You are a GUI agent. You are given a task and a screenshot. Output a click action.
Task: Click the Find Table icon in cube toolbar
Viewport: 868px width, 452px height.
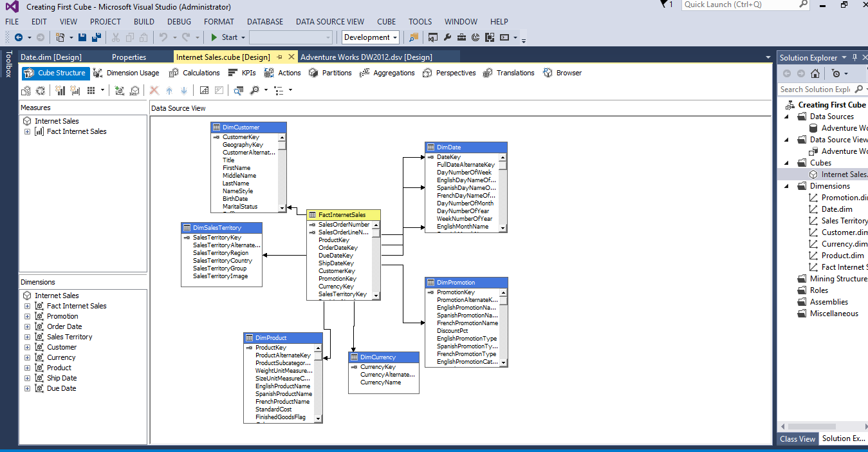pos(239,90)
